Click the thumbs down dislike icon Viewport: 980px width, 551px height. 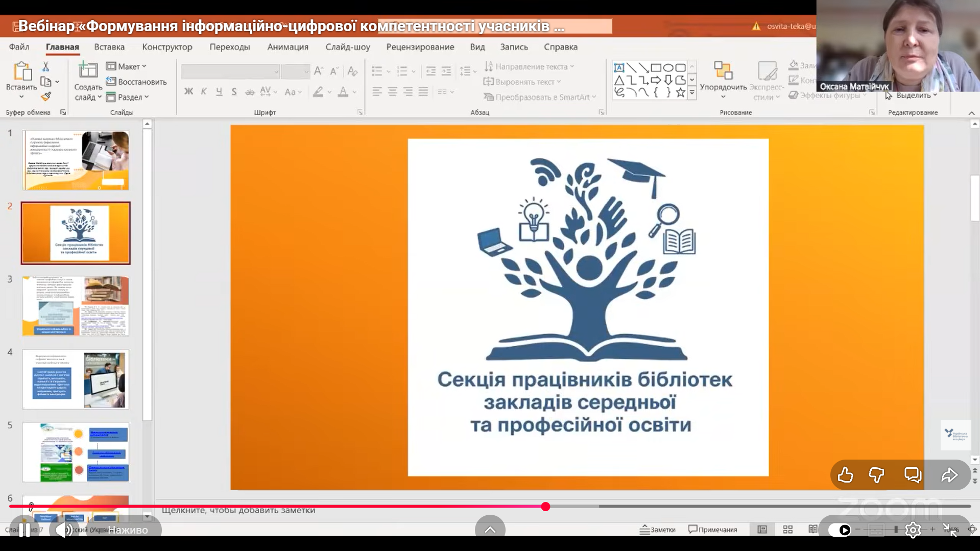pos(877,475)
